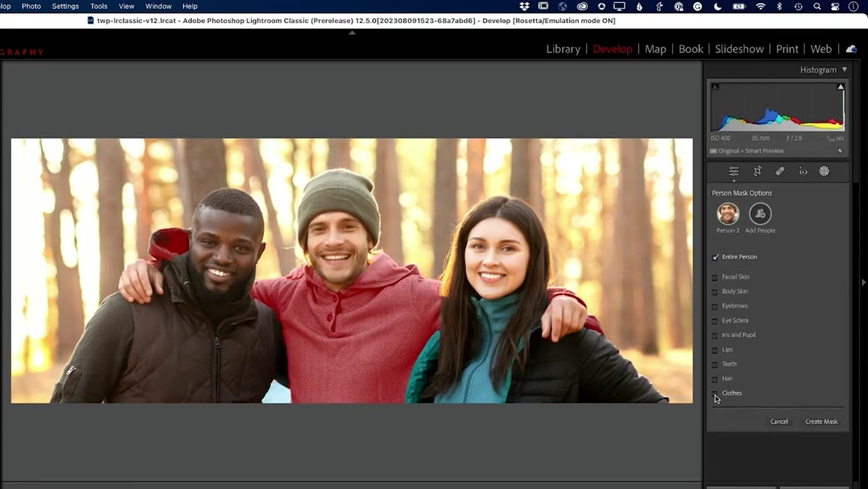Toggle the crescent moon Focus icon

tap(718, 6)
